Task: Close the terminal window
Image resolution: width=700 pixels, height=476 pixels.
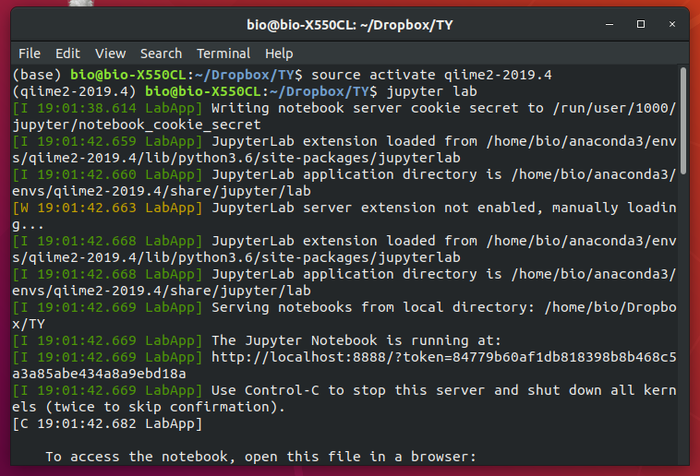Action: pos(671,22)
